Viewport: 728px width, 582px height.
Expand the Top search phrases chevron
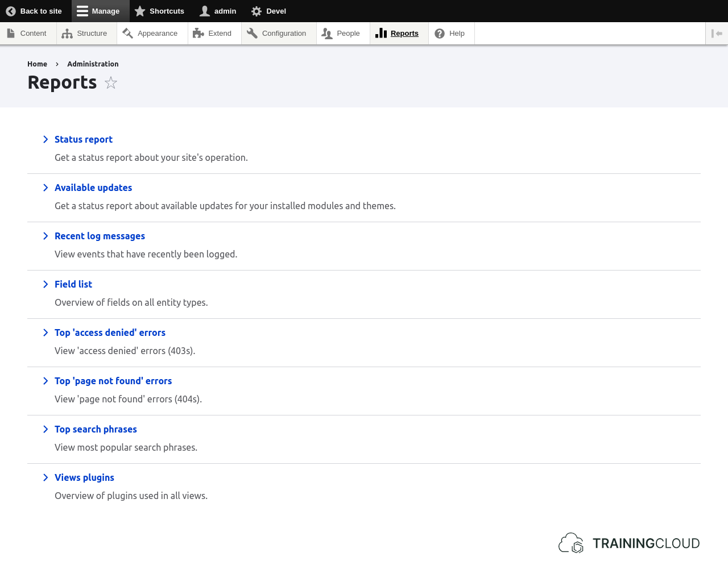(x=45, y=429)
